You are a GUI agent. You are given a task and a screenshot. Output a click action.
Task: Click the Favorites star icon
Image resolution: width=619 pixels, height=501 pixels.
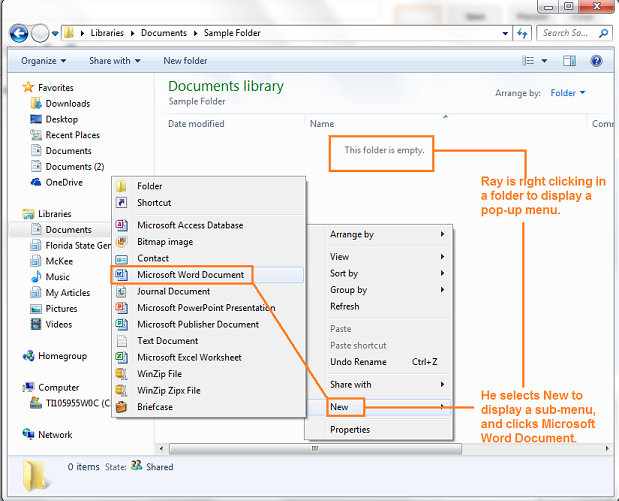(28, 87)
